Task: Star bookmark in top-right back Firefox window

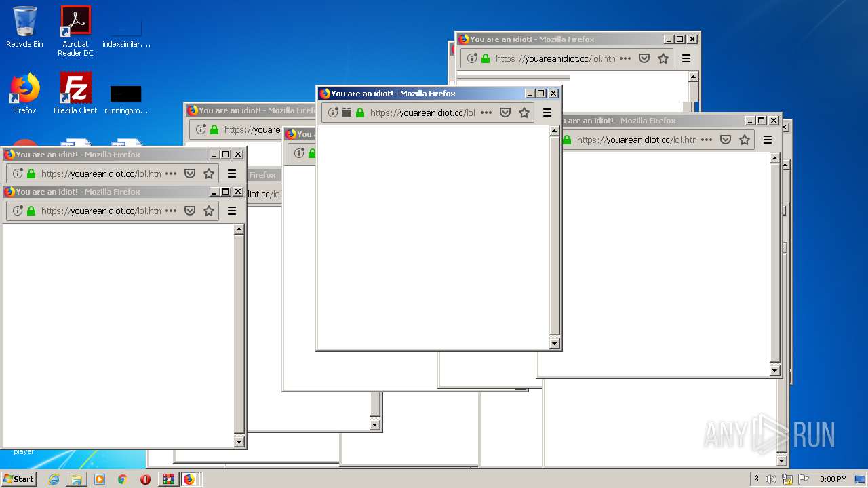Action: click(663, 58)
